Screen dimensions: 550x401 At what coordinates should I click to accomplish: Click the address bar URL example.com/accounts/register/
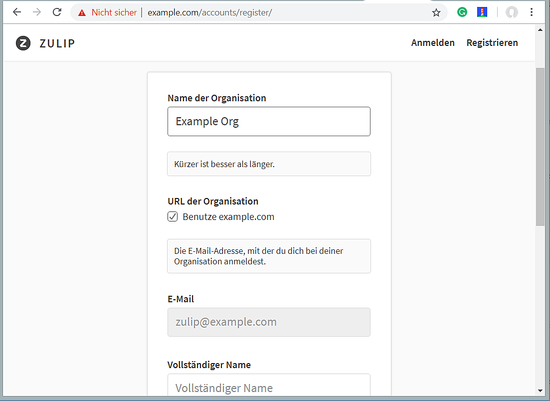click(x=210, y=13)
